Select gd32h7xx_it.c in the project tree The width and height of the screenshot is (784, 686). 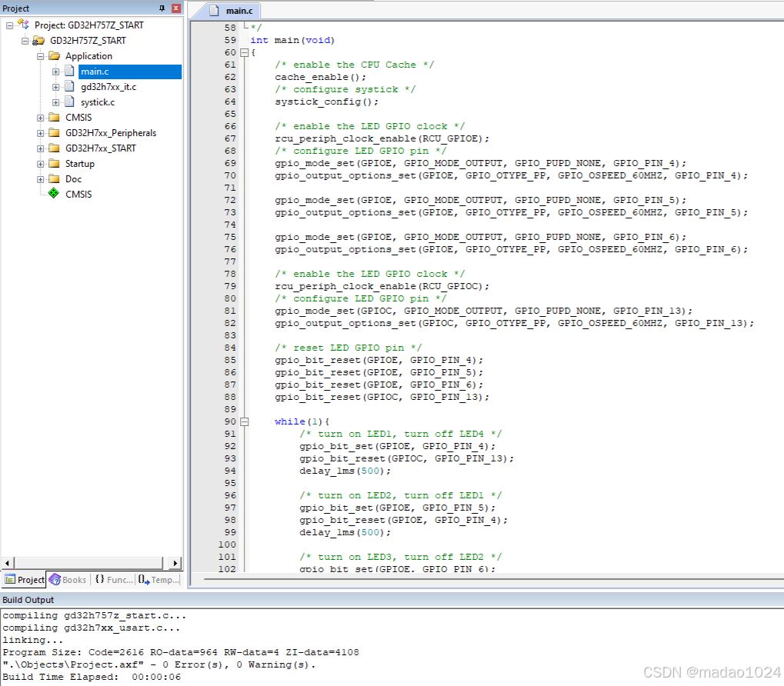point(108,87)
